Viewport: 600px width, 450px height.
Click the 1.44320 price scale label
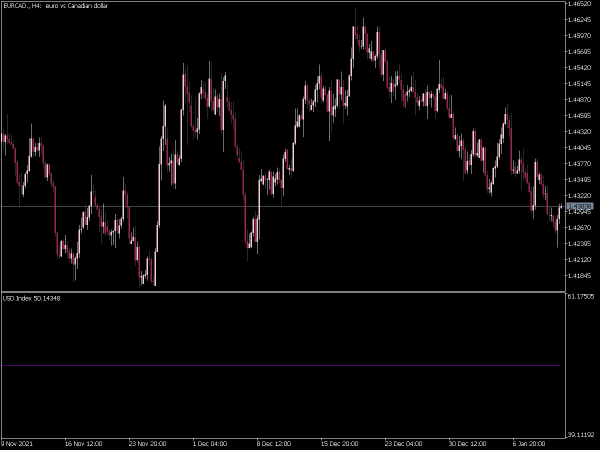[580, 132]
